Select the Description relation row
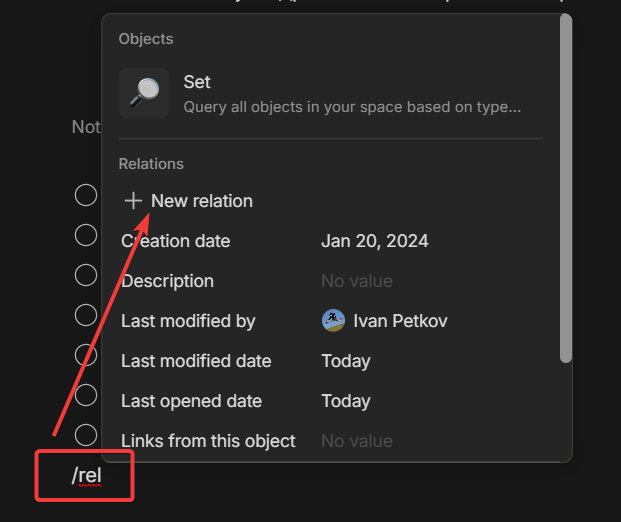Image resolution: width=621 pixels, height=522 pixels. (x=331, y=281)
